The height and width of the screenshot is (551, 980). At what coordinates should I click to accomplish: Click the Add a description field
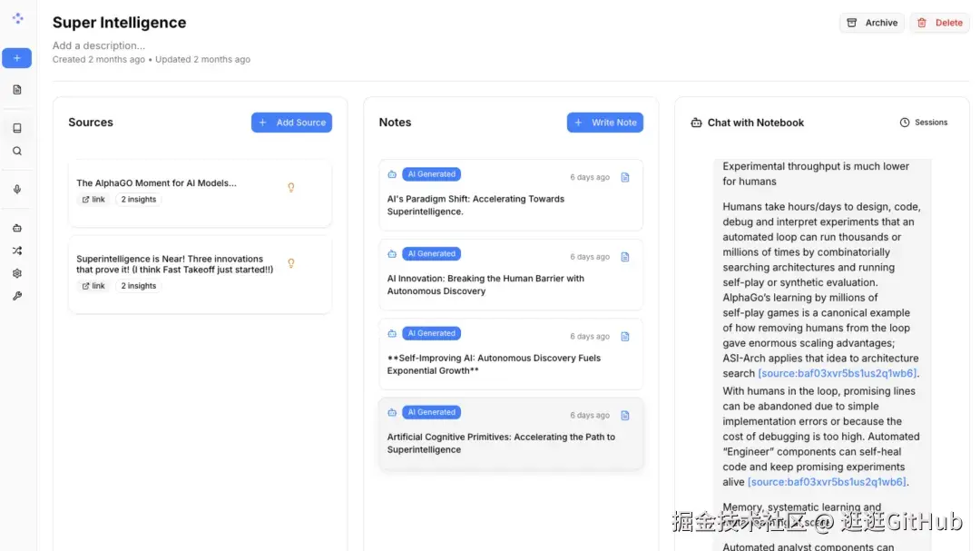(99, 45)
